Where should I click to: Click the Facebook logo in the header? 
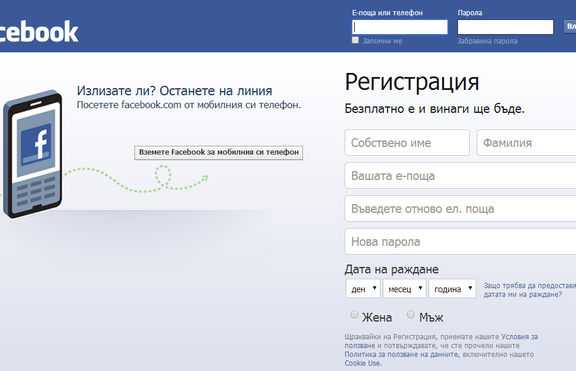(39, 32)
